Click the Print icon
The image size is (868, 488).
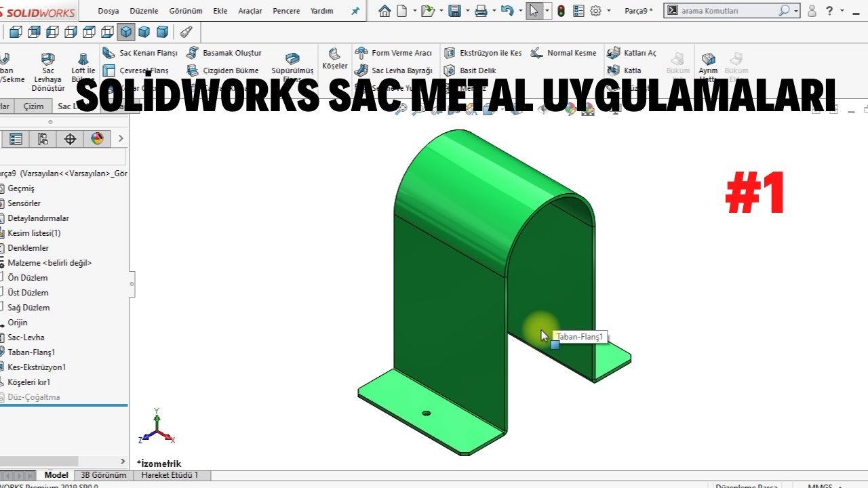[481, 11]
